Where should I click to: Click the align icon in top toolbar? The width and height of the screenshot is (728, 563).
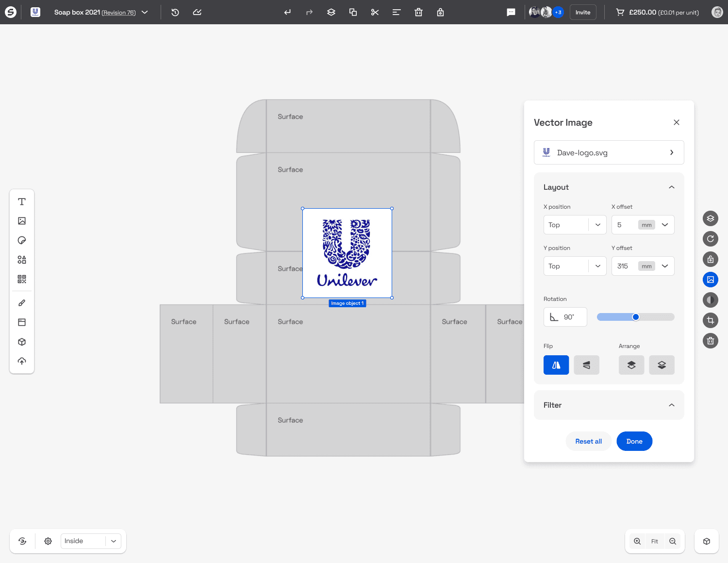397,12
